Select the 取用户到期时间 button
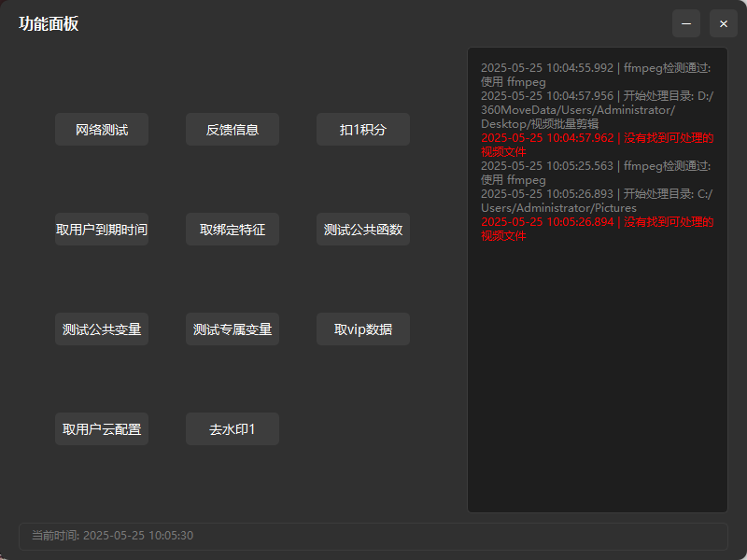This screenshot has width=747, height=560. tap(102, 230)
